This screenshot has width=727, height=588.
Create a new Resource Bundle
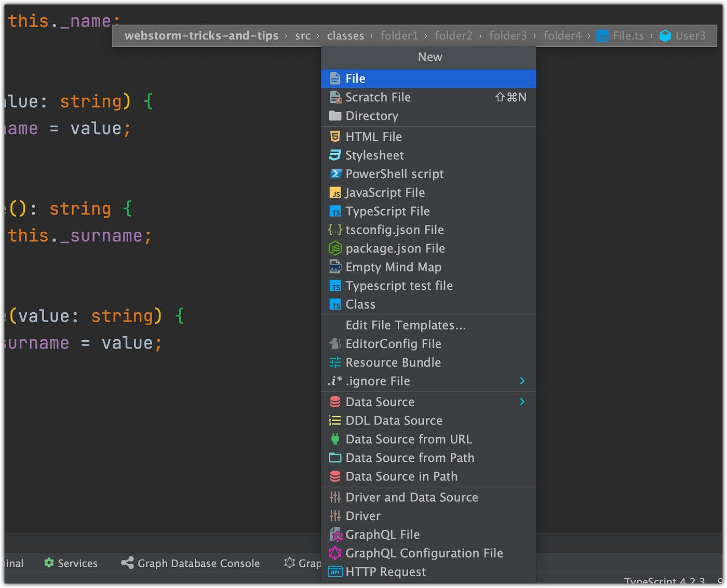pos(393,362)
